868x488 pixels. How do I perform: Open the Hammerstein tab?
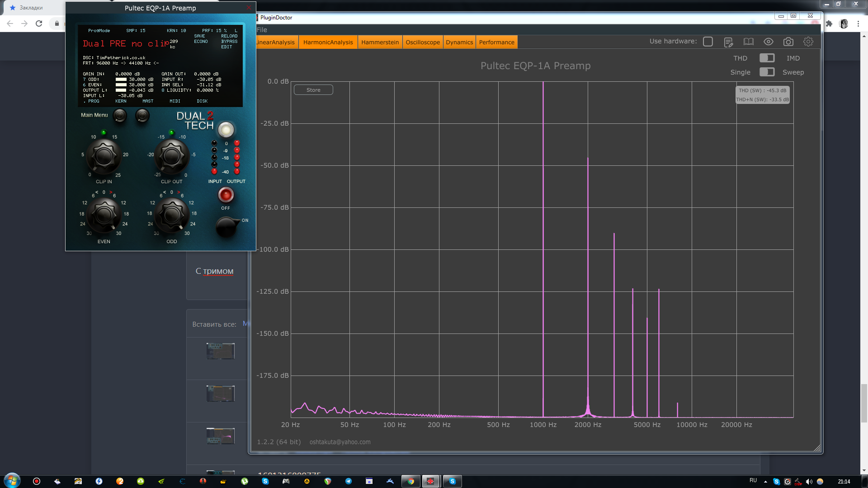pos(380,42)
